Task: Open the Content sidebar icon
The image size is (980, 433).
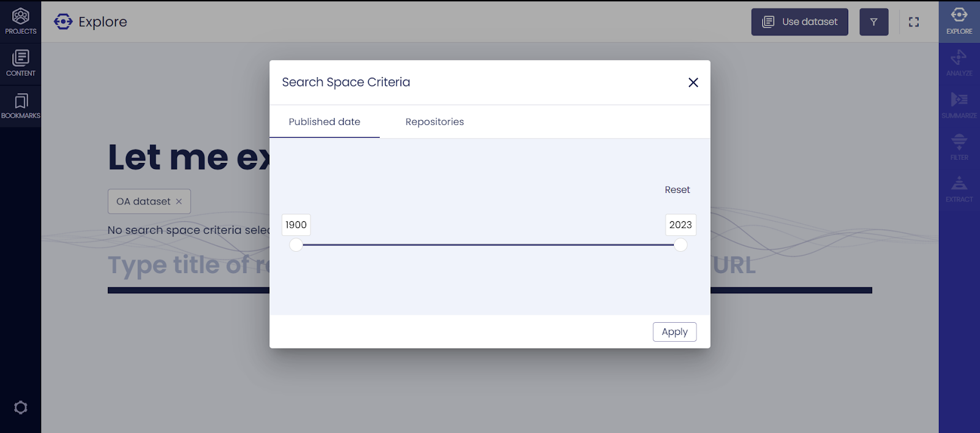Action: pos(20,64)
